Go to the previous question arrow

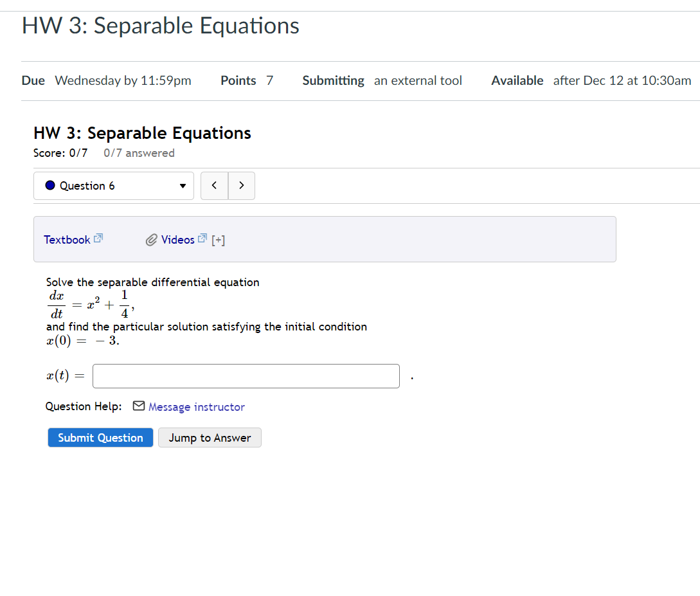pos(214,186)
